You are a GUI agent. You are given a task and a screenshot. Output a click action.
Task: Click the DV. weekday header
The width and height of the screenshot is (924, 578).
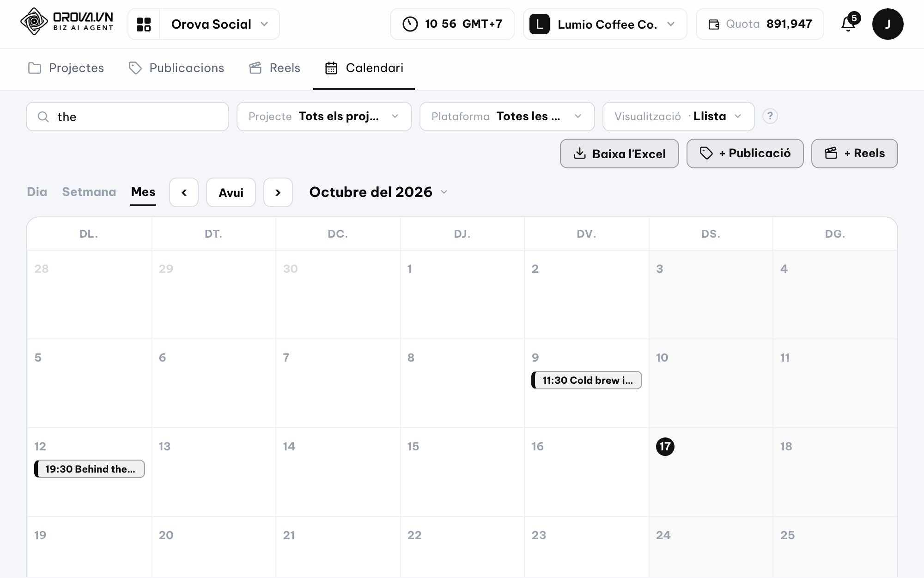[586, 234]
